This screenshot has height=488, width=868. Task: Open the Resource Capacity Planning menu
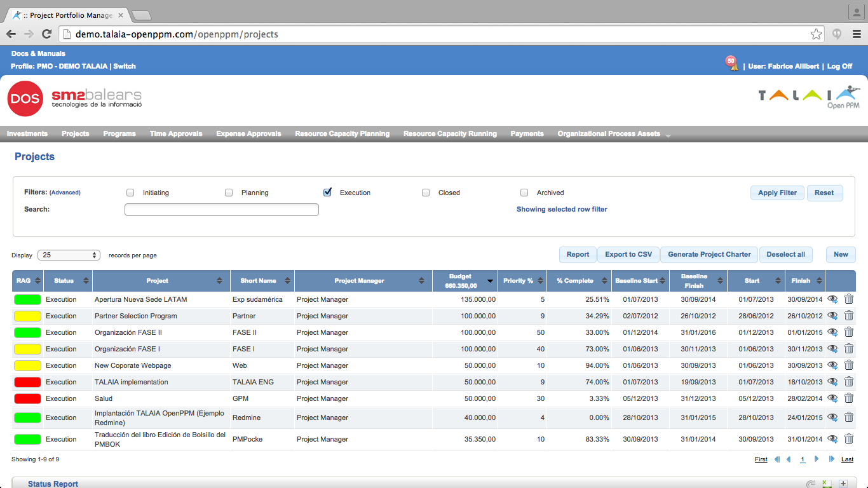coord(342,133)
